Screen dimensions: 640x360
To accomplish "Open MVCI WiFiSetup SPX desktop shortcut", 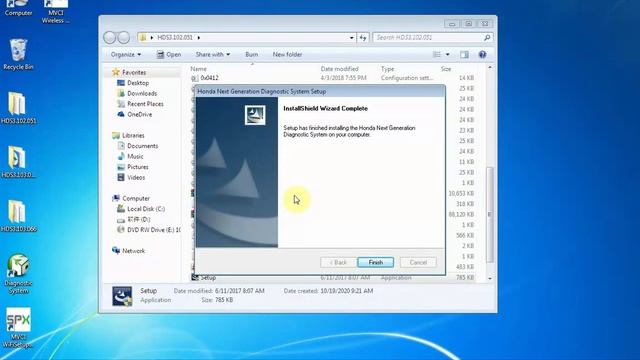I will coord(18,328).
